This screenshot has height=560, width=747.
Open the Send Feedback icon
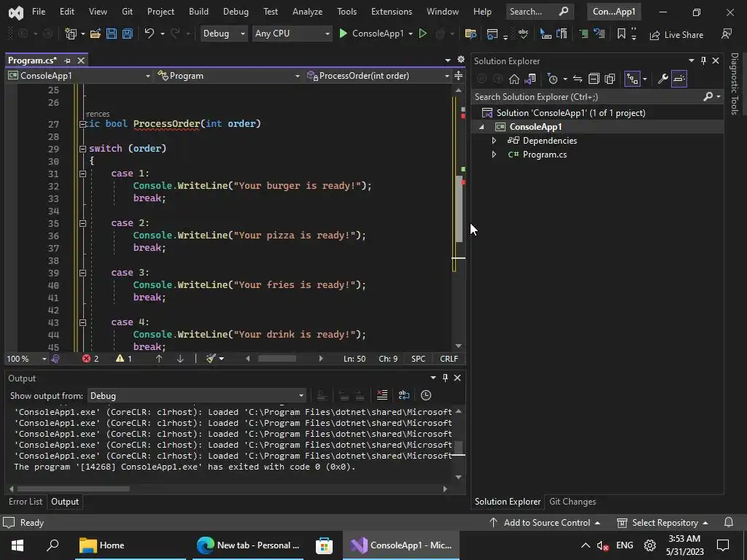click(x=727, y=34)
